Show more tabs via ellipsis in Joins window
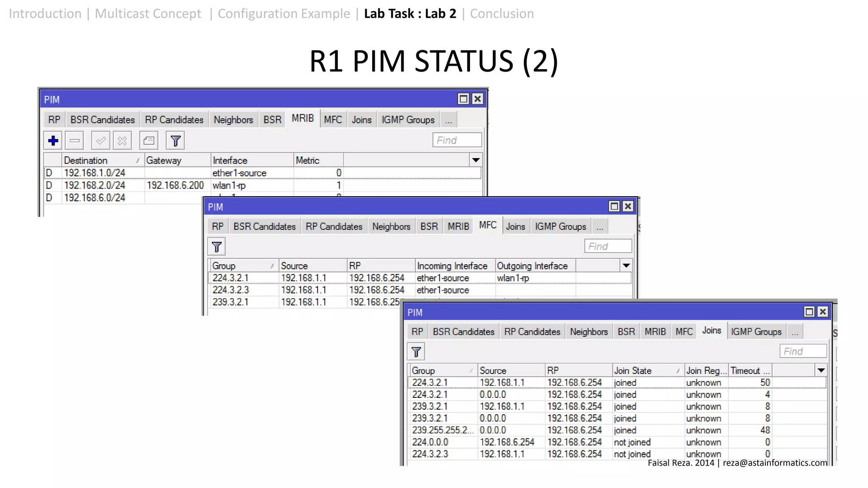 (795, 332)
